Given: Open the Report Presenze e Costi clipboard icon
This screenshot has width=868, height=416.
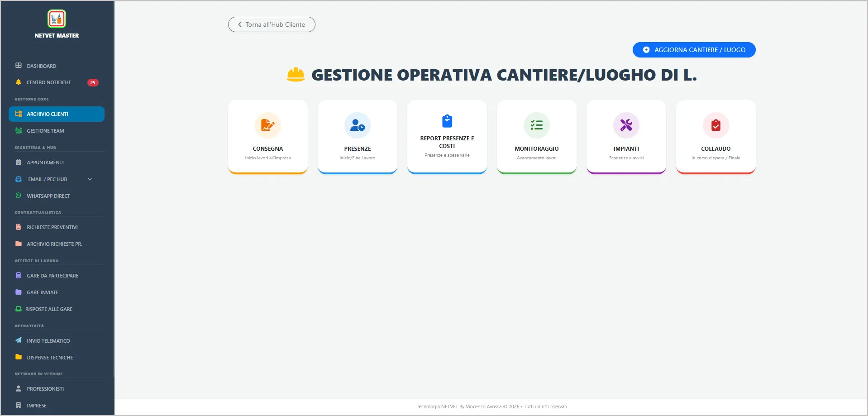Looking at the screenshot, I should coord(447,121).
